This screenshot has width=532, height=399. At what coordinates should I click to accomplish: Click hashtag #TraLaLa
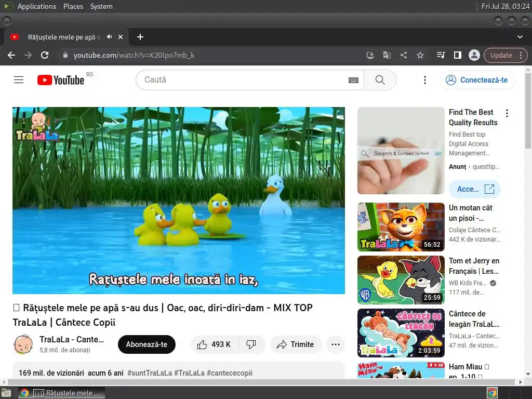tap(189, 373)
